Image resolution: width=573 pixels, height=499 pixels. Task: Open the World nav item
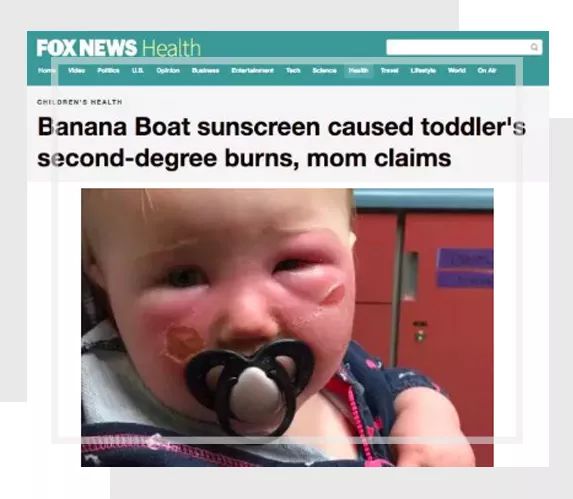(x=457, y=71)
